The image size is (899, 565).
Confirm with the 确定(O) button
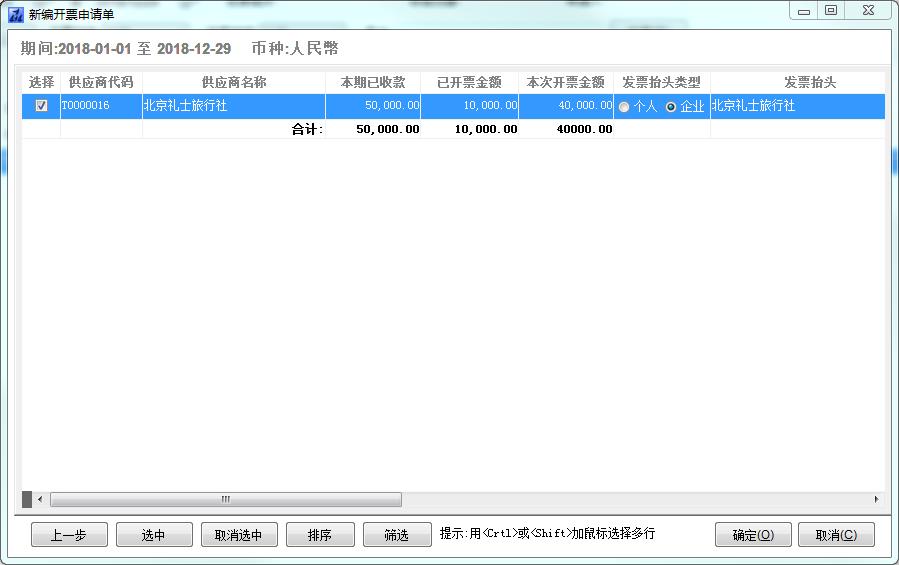click(x=753, y=535)
